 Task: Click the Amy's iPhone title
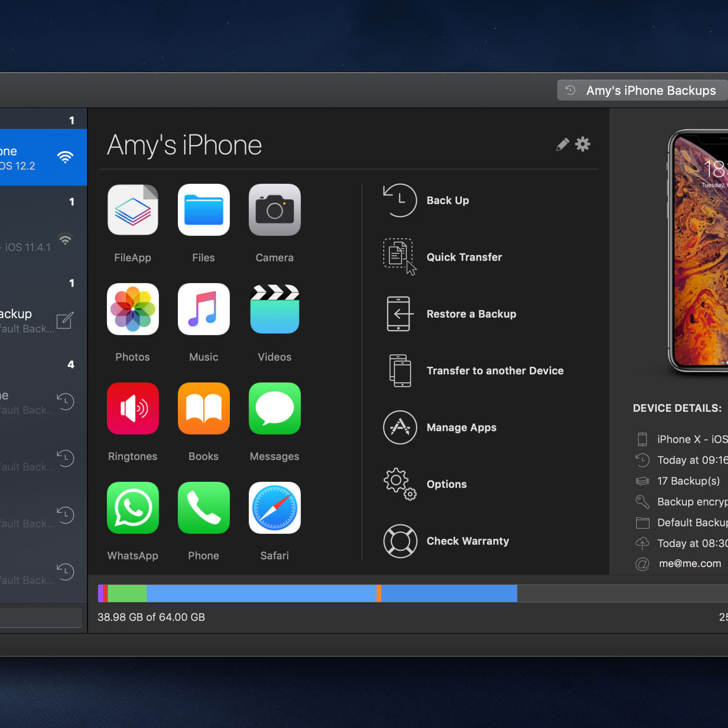tap(184, 145)
